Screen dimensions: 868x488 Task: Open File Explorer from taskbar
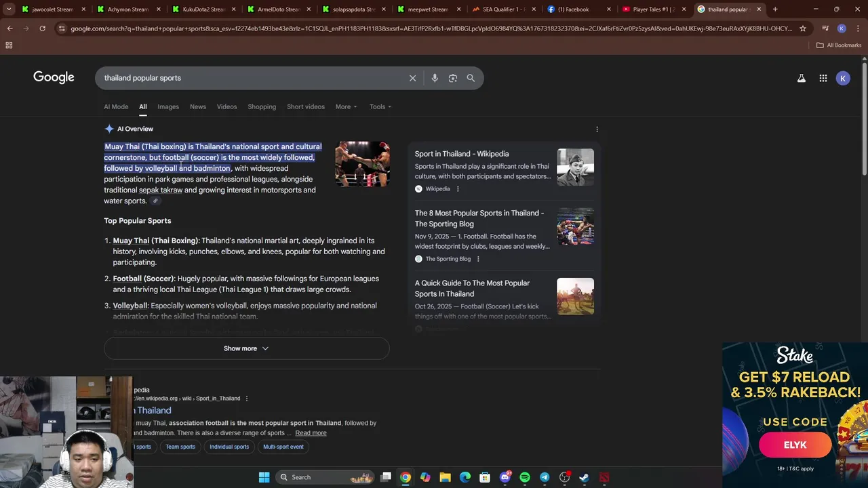(x=445, y=477)
